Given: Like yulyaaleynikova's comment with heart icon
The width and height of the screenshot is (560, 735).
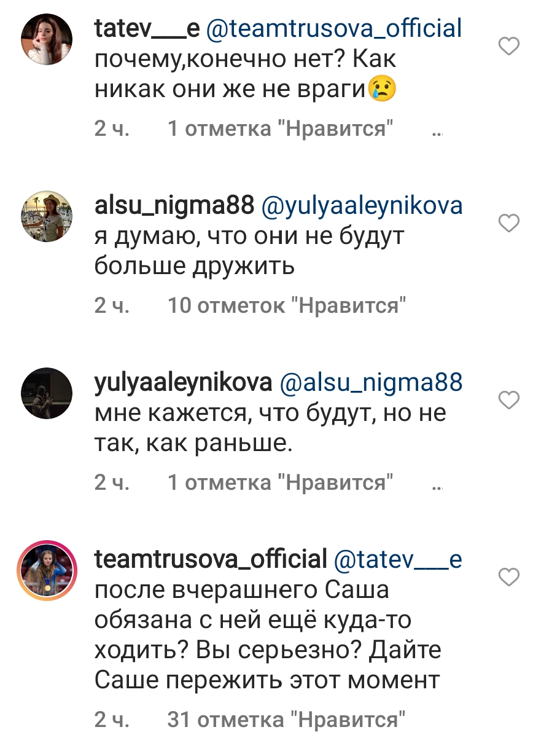Looking at the screenshot, I should pyautogui.click(x=509, y=400).
